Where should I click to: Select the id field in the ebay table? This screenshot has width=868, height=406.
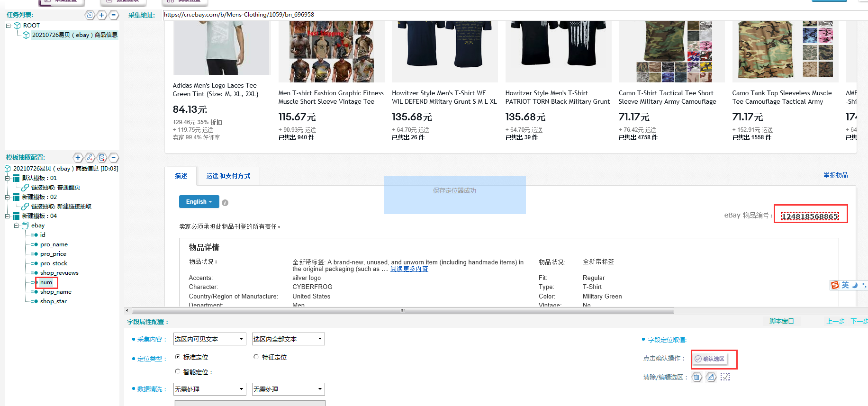tap(43, 235)
